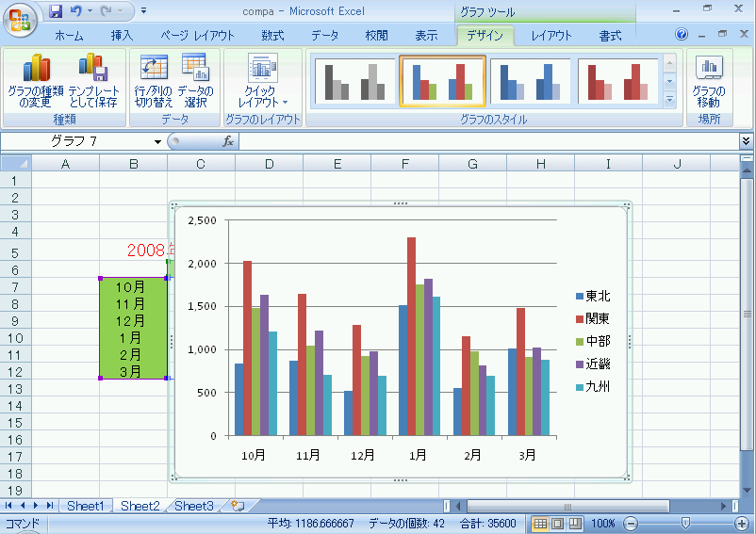Click the fx insert function icon
The height and width of the screenshot is (534, 756).
pyautogui.click(x=227, y=141)
